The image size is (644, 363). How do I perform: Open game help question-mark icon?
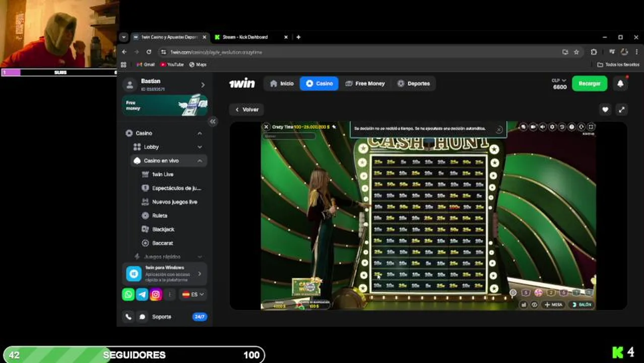coord(571,127)
